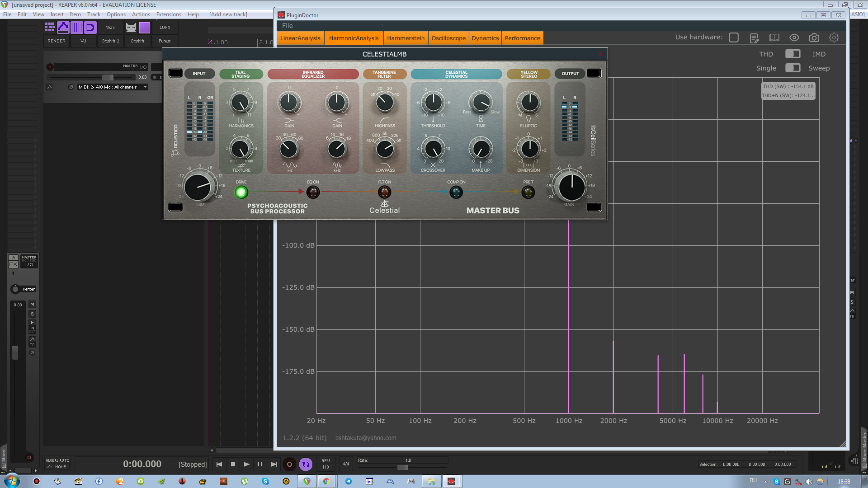
Task: Toggle the green DRIVE LED button
Action: (x=241, y=192)
